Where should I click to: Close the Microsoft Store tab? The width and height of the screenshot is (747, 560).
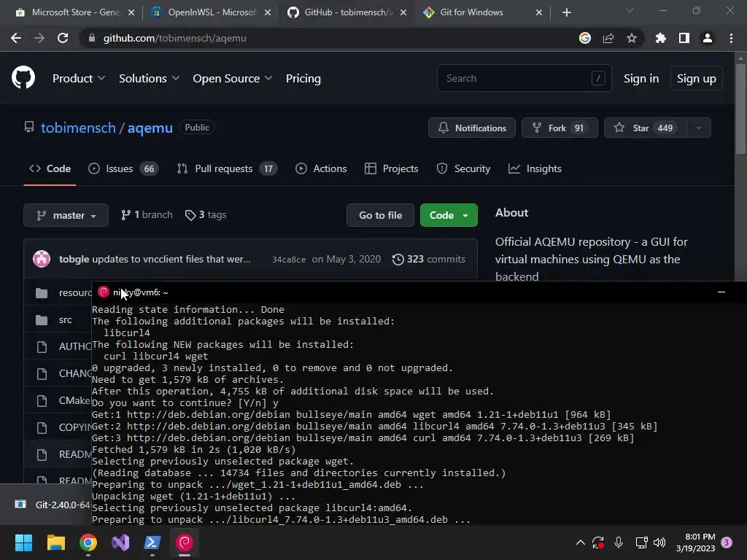click(x=131, y=12)
